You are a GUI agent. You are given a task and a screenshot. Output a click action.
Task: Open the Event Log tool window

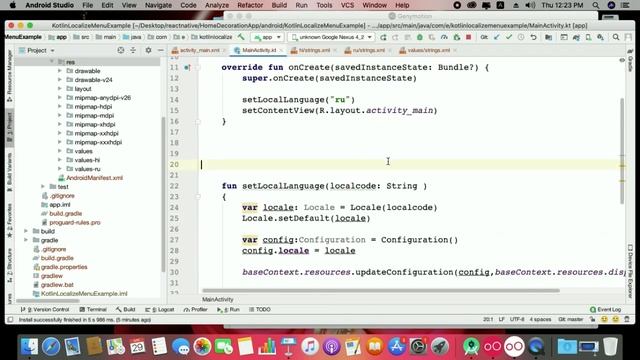[606, 309]
